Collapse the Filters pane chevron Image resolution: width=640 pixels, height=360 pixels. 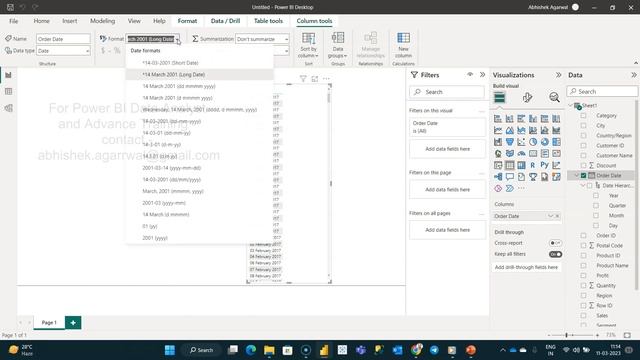(x=482, y=75)
